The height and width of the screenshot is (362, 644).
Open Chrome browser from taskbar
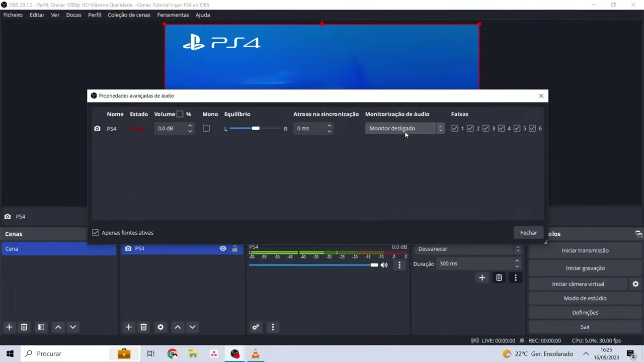coord(173,353)
